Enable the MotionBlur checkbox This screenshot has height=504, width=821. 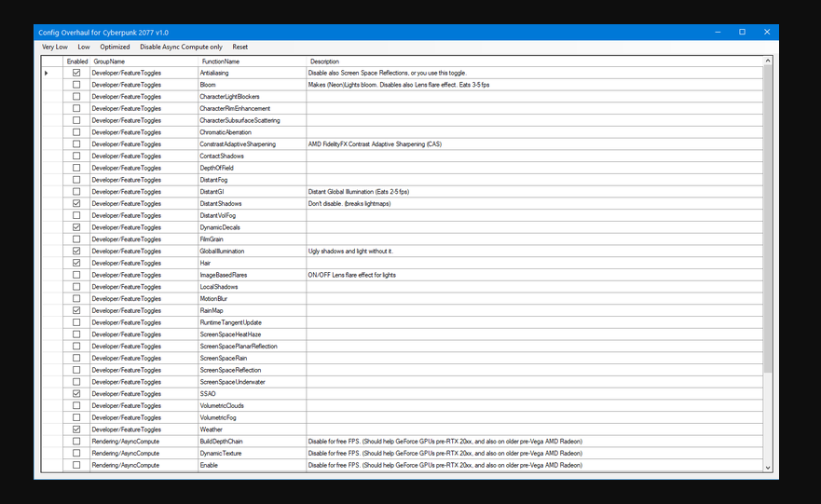coord(76,298)
